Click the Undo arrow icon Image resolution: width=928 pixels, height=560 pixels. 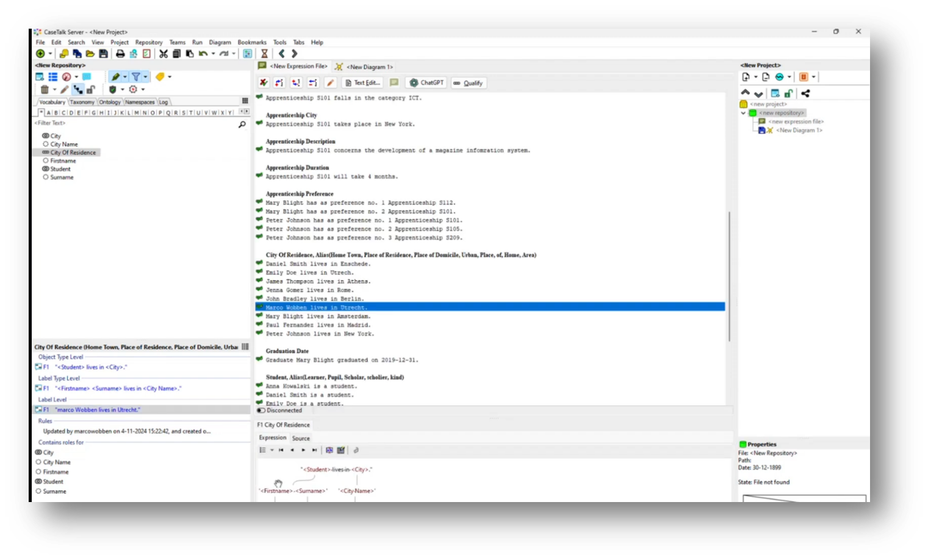[203, 54]
